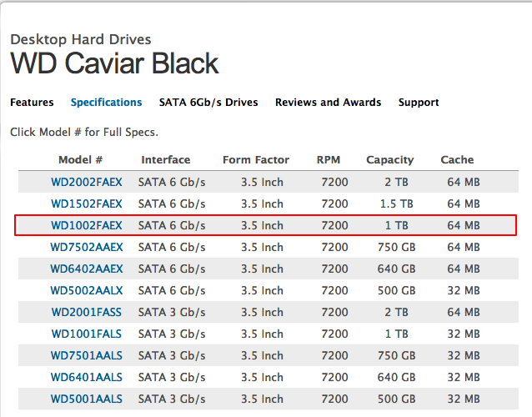The image size is (532, 417).
Task: Click the 1.5 TB capacity cell
Action: (x=397, y=204)
